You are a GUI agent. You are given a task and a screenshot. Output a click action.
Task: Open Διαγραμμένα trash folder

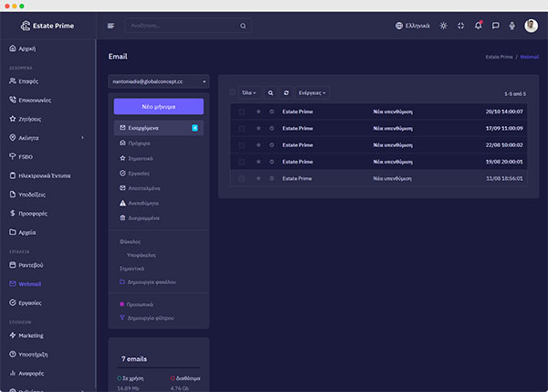coord(140,218)
